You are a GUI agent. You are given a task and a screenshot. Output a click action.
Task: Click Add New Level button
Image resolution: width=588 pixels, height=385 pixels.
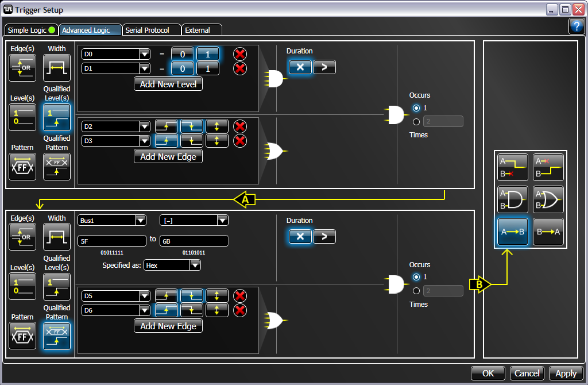tap(168, 84)
